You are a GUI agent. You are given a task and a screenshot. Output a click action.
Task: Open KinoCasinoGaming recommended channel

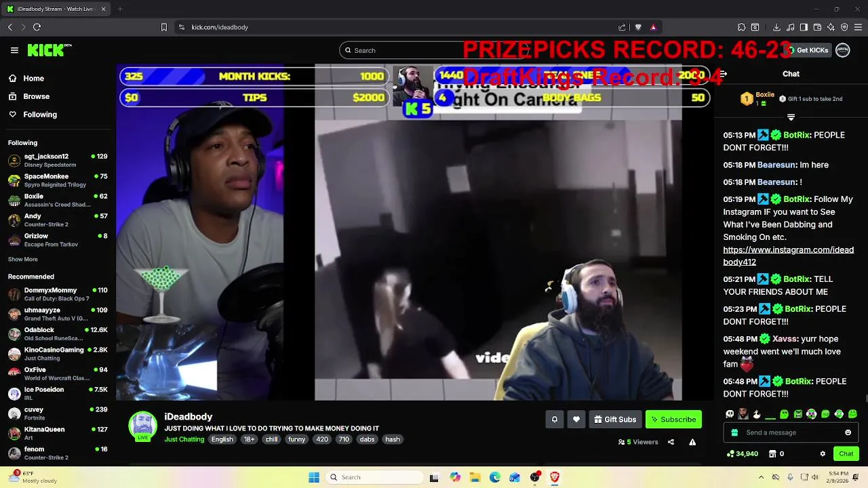click(x=58, y=354)
